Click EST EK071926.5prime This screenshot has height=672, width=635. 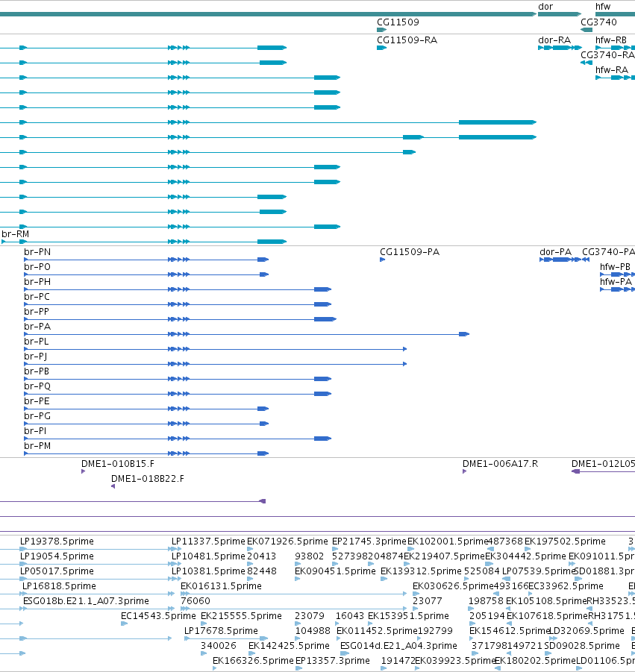click(287, 541)
